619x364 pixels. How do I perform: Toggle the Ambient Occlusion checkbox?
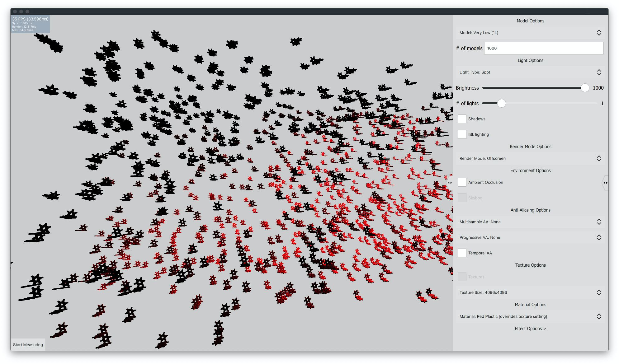coord(462,182)
